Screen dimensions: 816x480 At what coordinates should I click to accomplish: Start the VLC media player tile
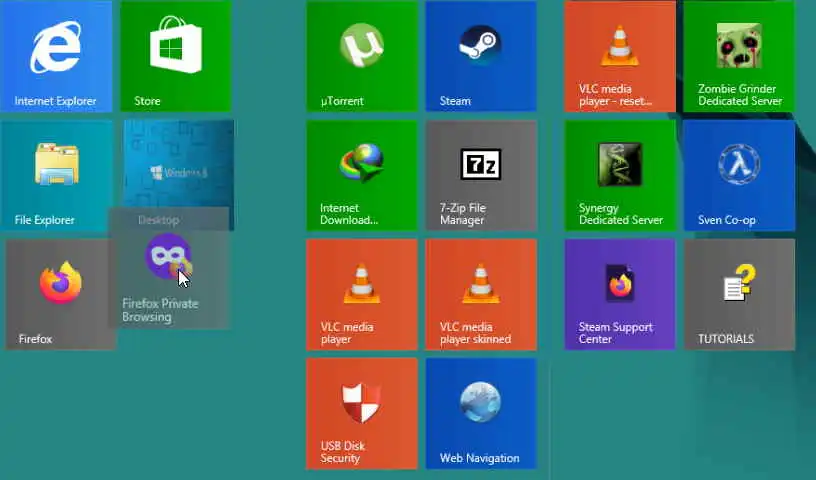362,294
